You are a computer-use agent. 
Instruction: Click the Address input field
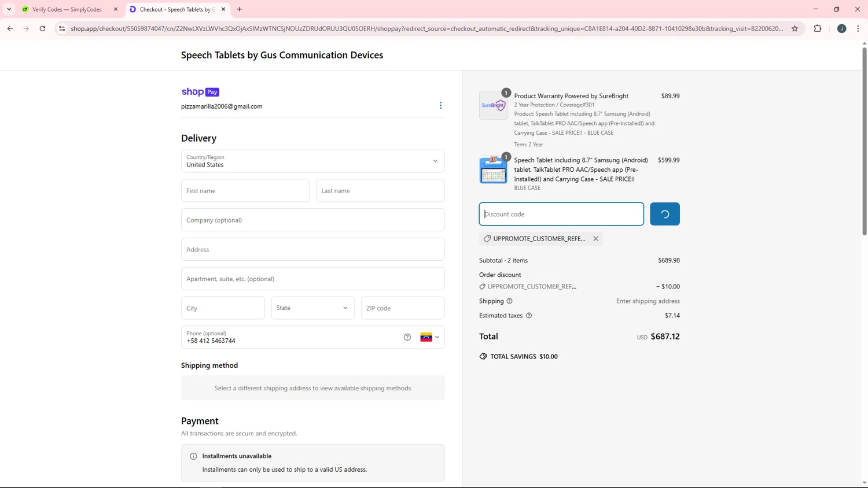click(312, 250)
